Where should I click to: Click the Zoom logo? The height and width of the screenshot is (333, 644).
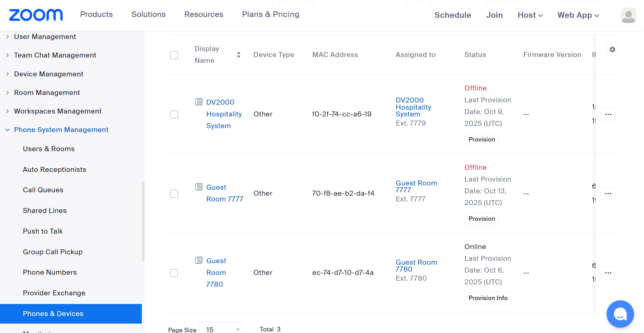36,15
